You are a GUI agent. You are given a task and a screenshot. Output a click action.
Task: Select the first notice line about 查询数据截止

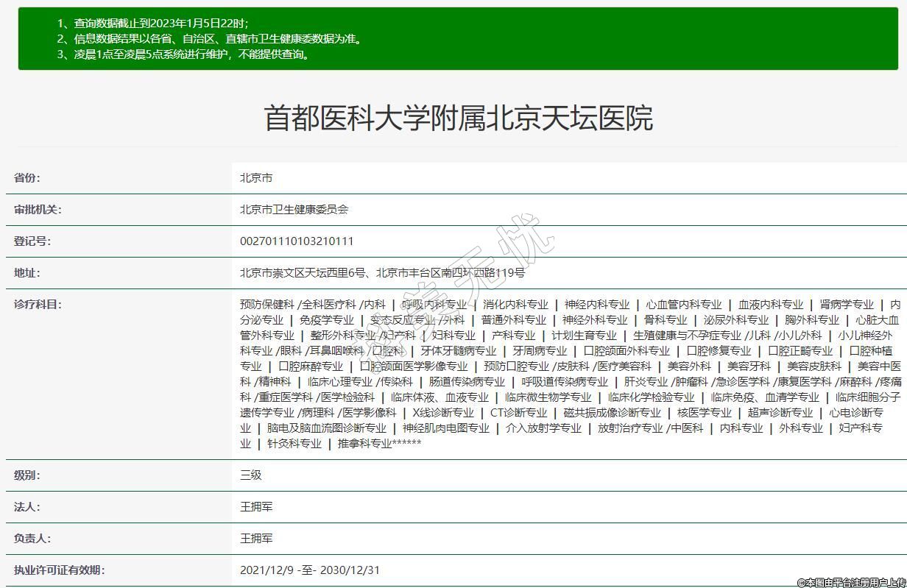tap(153, 24)
